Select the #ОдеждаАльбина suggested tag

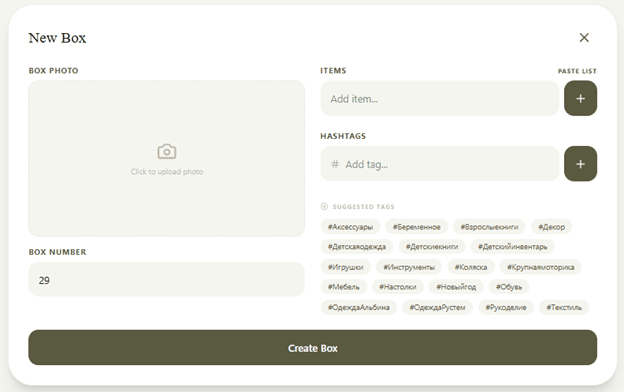point(359,307)
